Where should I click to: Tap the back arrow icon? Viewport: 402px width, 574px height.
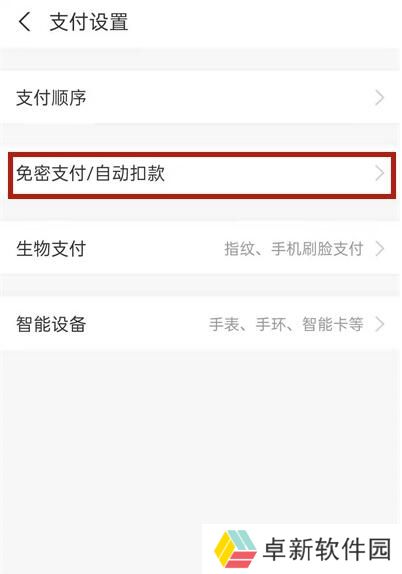[25, 21]
